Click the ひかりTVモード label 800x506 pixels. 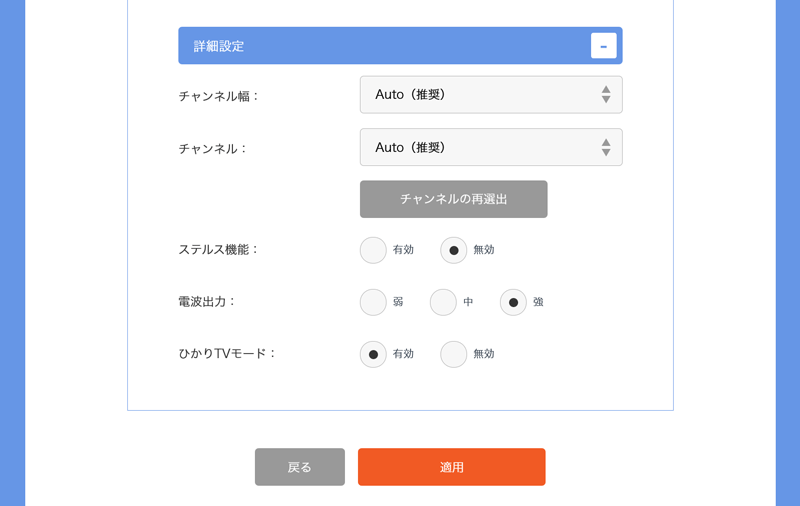(227, 354)
